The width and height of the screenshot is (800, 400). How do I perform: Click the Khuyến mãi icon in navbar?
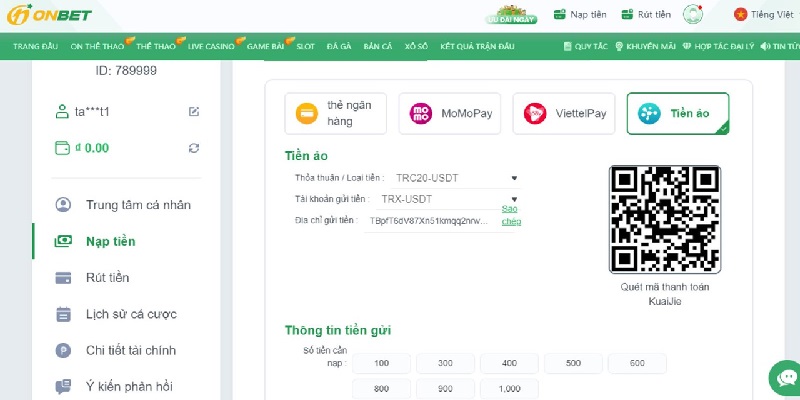pyautogui.click(x=619, y=46)
